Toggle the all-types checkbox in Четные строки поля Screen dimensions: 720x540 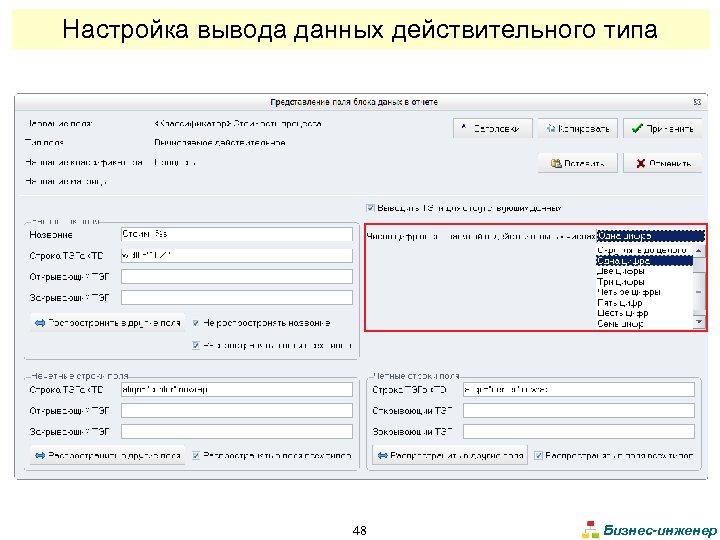pos(538,456)
